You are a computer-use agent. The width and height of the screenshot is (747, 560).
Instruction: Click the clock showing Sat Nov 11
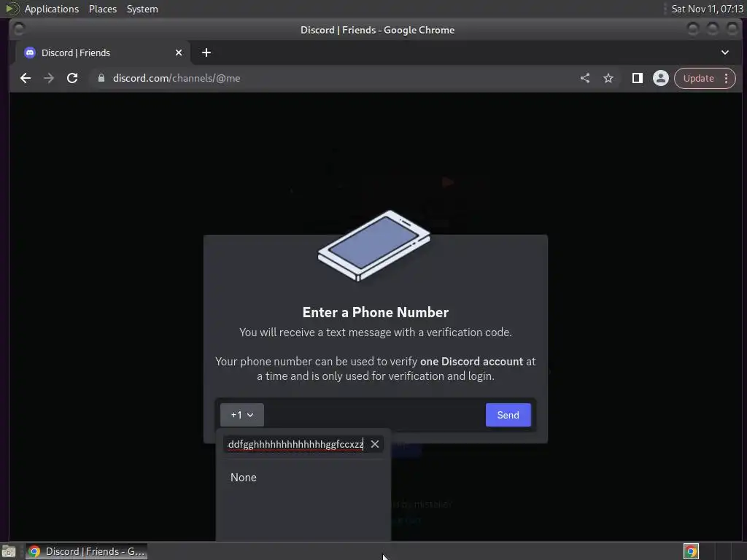coord(707,9)
